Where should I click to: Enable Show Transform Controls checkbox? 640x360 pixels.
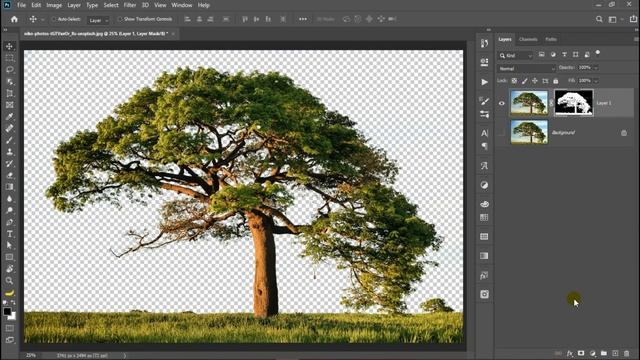pyautogui.click(x=120, y=19)
